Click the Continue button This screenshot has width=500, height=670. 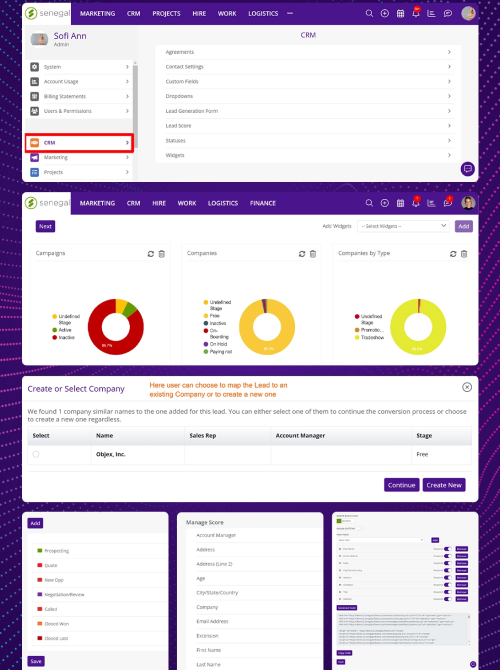pos(402,485)
